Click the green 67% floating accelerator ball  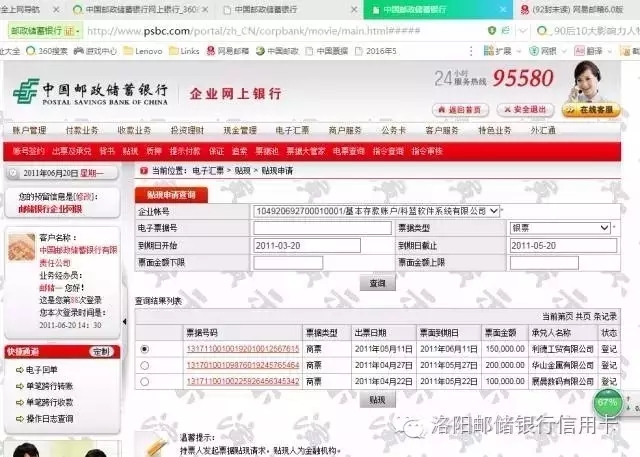pyautogui.click(x=607, y=403)
